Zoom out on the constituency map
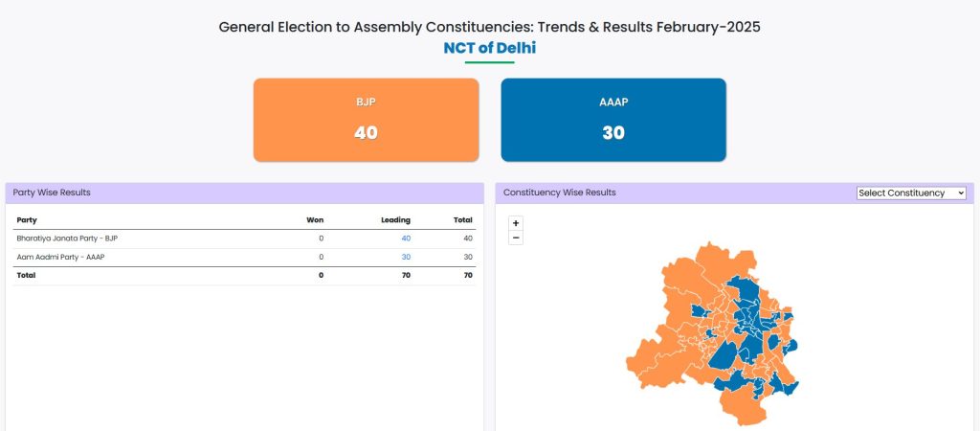 pos(516,238)
